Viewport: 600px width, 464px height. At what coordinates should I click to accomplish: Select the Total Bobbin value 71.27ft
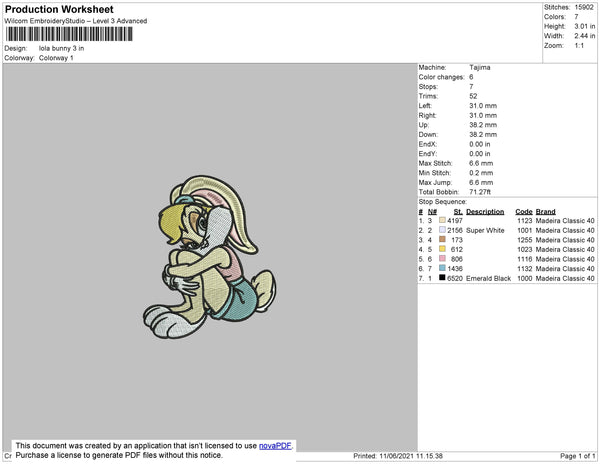click(x=480, y=192)
